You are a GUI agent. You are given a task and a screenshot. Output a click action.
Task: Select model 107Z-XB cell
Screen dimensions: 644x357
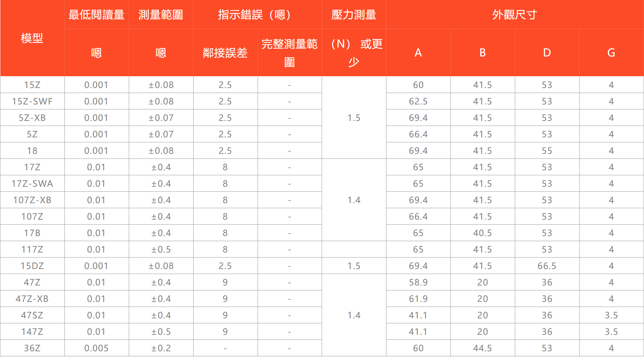pyautogui.click(x=32, y=200)
